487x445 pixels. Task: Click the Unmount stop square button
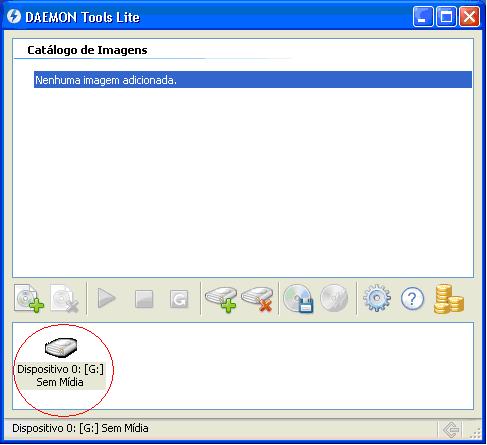coord(144,299)
